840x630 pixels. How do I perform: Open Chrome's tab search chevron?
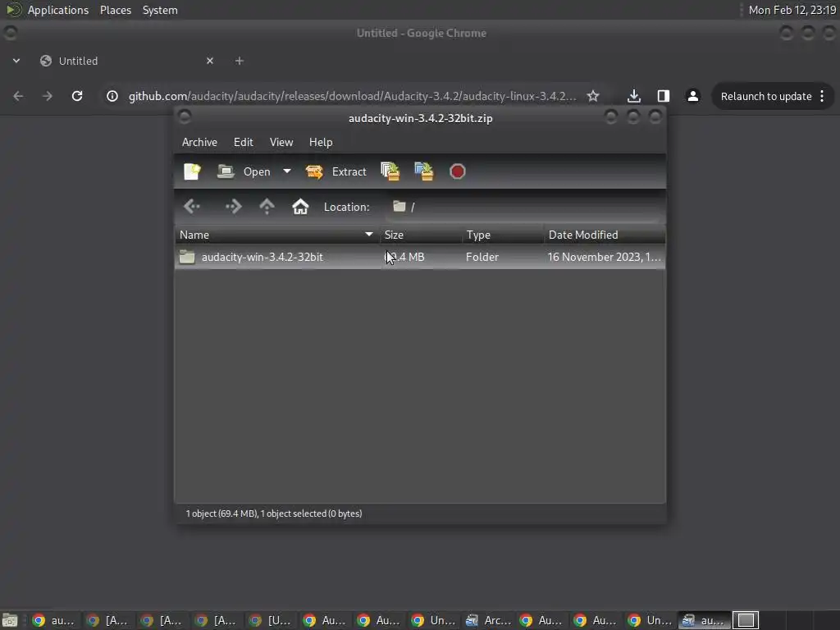(x=16, y=61)
